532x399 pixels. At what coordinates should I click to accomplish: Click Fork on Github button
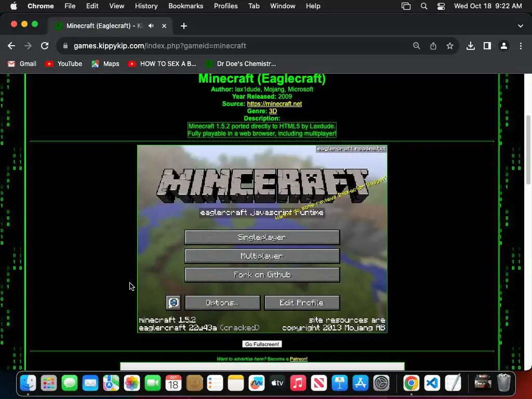point(262,274)
